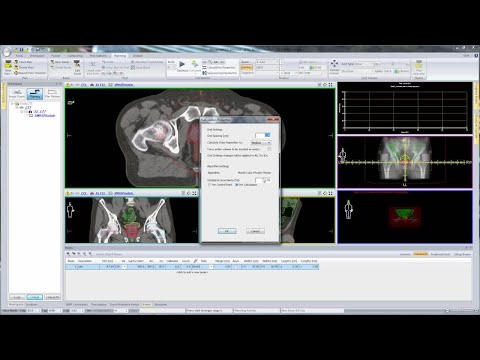Click the help icon at ribbon right
Viewport: 480px width, 360px height.
[x=476, y=56]
